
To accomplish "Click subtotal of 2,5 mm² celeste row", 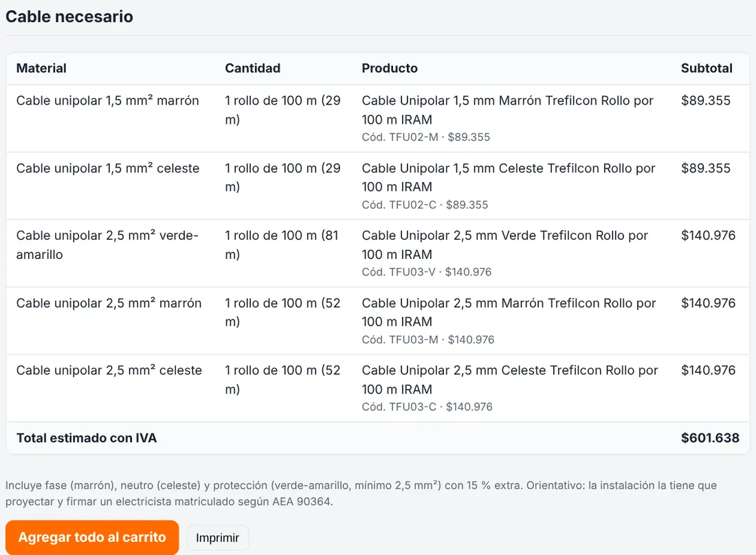I will [709, 370].
